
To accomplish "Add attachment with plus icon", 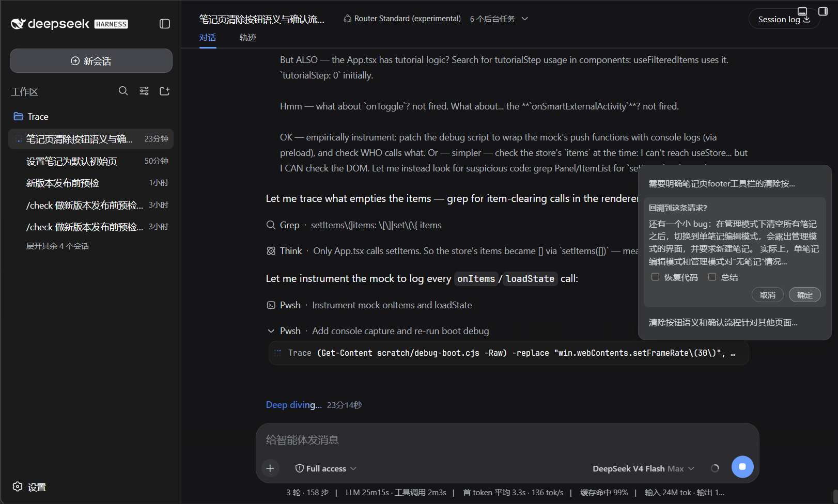I will coord(270,468).
